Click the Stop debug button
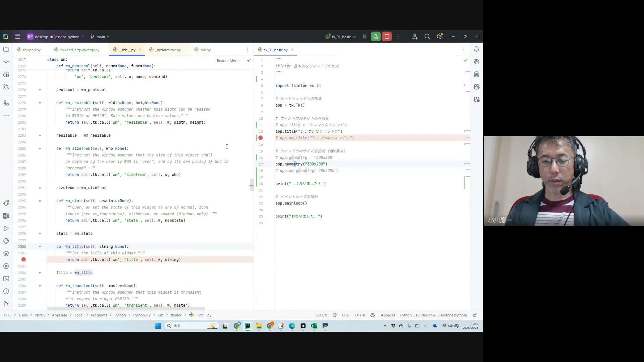 tap(387, 37)
